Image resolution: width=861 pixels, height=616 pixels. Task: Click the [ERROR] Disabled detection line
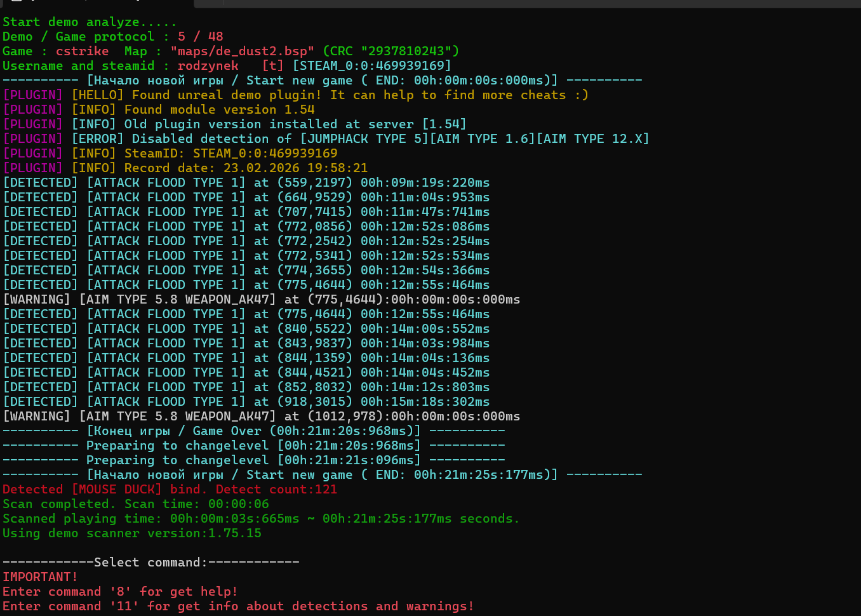tap(359, 139)
